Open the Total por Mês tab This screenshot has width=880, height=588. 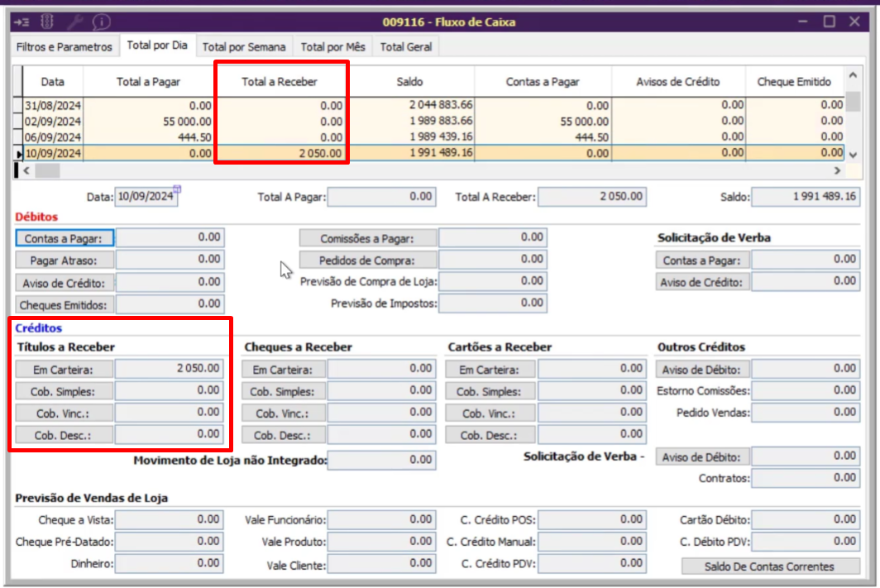332,47
